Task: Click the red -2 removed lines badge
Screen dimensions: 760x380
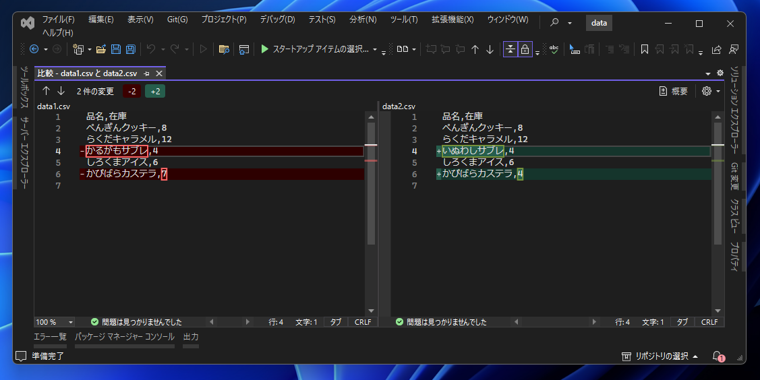Action: pos(132,91)
